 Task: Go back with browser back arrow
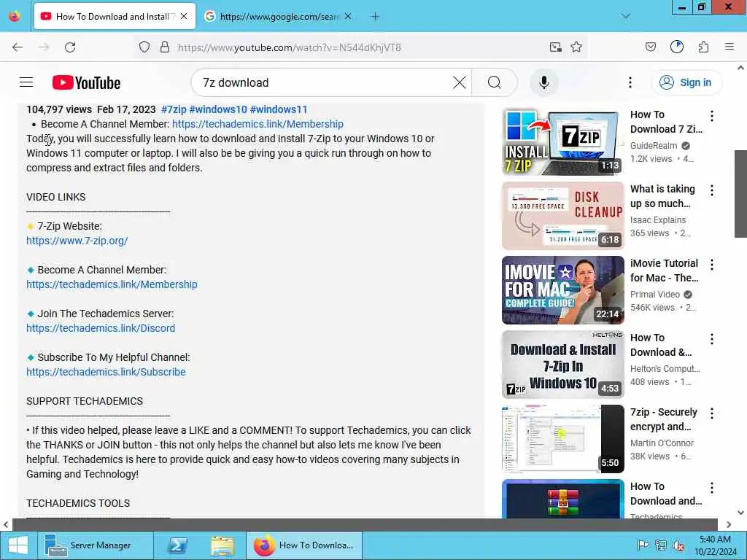coord(18,47)
